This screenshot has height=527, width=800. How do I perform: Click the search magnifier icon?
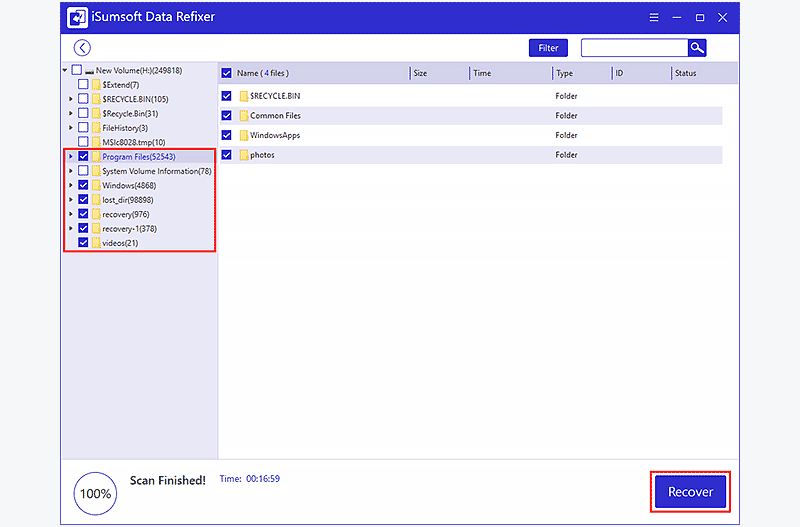tap(697, 48)
